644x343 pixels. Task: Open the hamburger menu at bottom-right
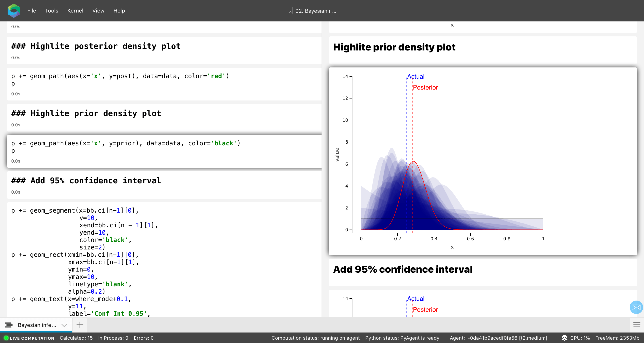pyautogui.click(x=637, y=325)
